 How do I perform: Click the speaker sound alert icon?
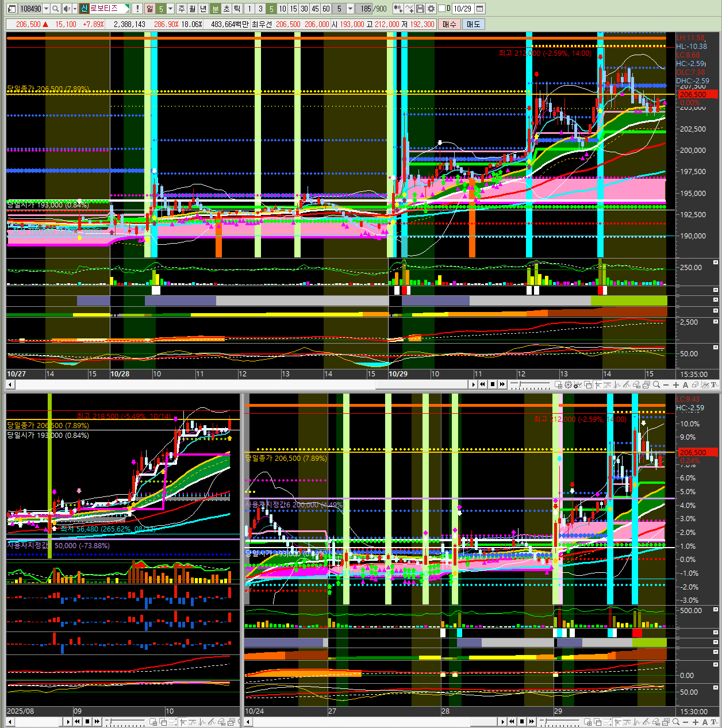(67, 9)
